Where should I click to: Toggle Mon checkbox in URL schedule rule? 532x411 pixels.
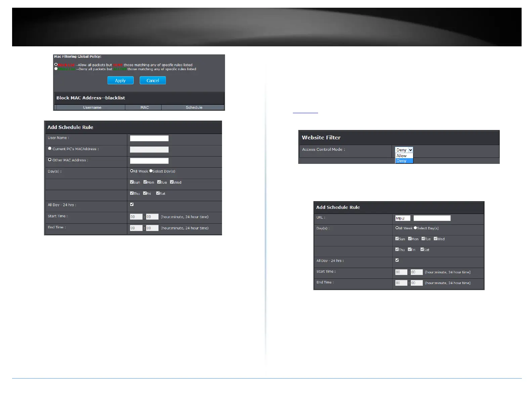coord(410,239)
